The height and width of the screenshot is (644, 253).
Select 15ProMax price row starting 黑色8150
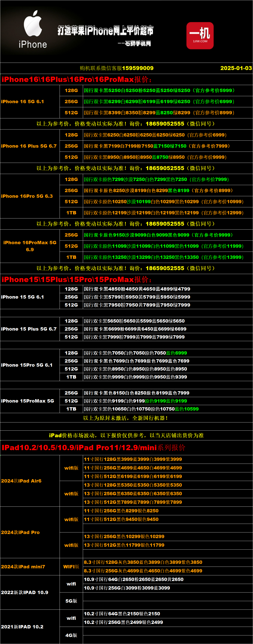[168, 393]
